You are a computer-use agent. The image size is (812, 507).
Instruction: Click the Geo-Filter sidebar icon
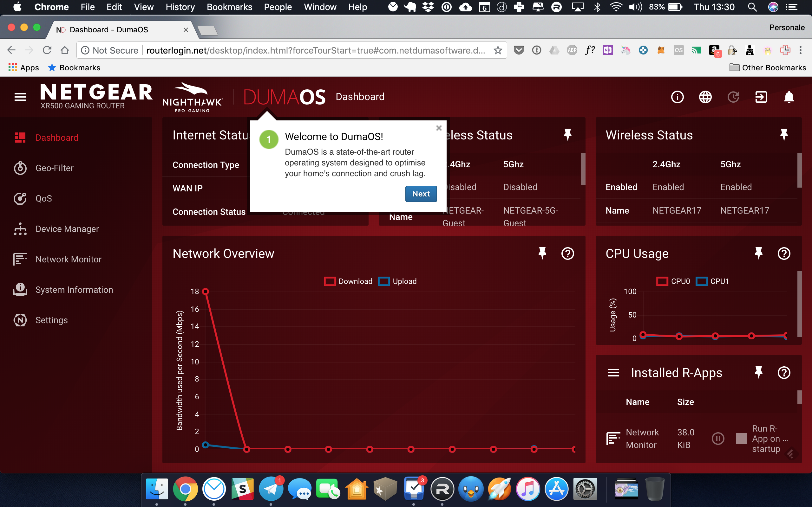20,168
